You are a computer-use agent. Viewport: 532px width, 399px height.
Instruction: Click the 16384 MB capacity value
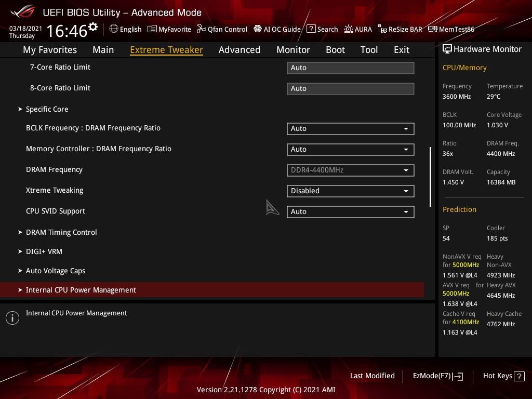pos(501,182)
